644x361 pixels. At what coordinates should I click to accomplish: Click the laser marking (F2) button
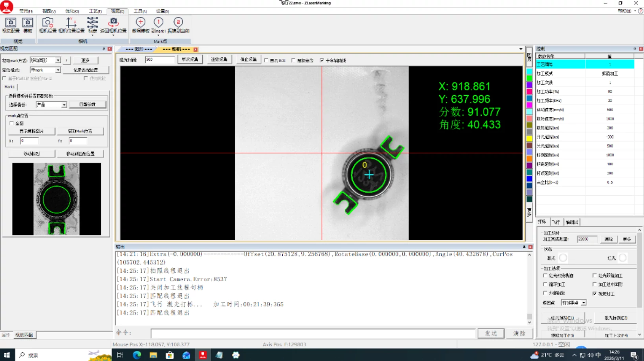click(x=616, y=318)
